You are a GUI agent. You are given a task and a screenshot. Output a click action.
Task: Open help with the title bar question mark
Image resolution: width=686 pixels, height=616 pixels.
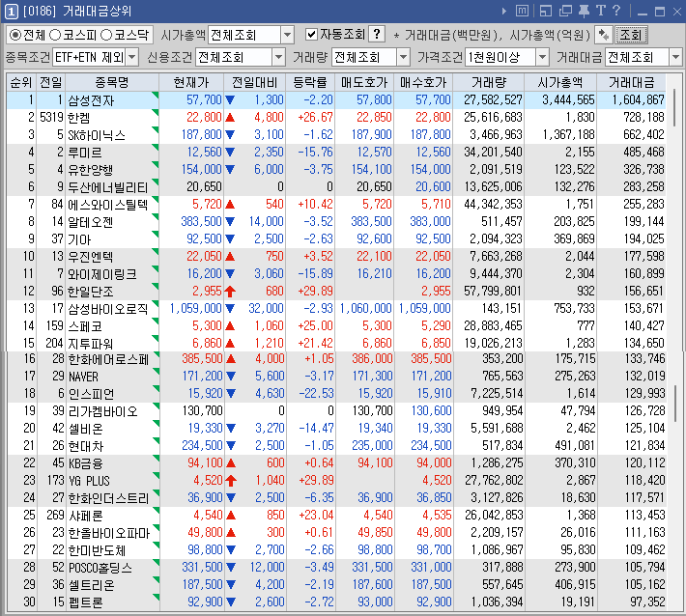click(x=616, y=11)
